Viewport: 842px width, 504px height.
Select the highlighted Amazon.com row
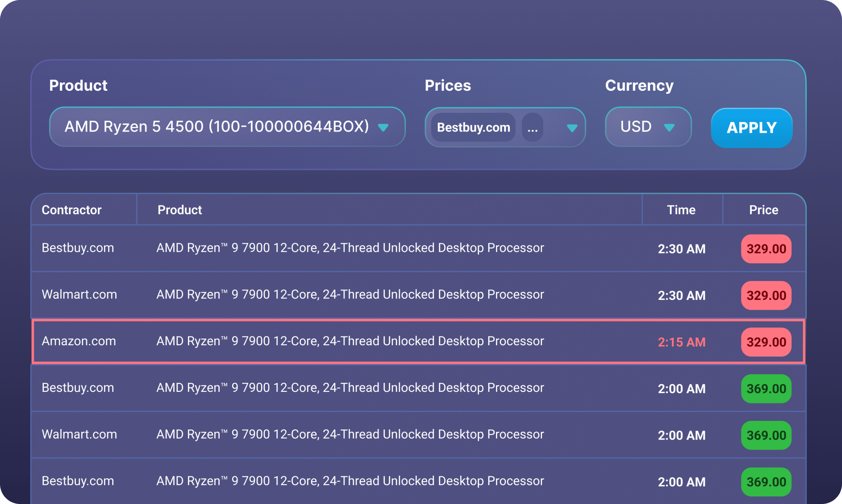[x=350, y=341]
